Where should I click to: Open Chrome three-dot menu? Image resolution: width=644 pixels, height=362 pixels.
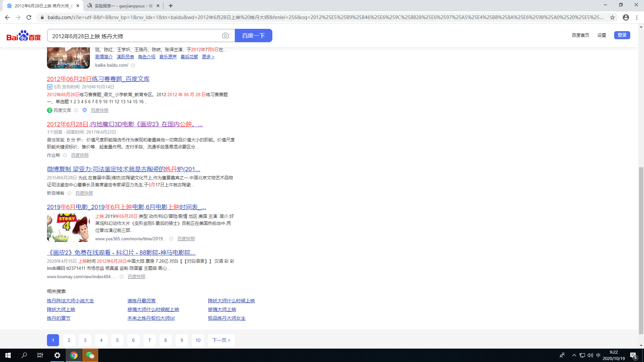pyautogui.click(x=637, y=17)
